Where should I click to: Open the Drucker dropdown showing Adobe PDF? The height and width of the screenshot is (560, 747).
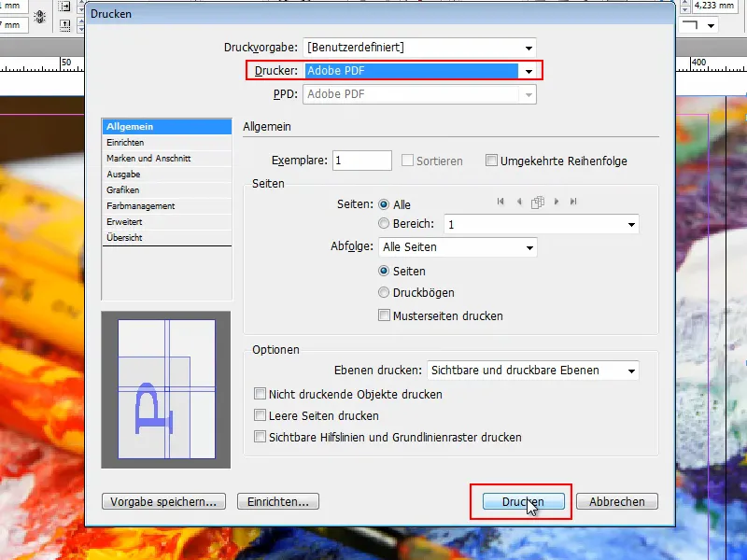(419, 71)
